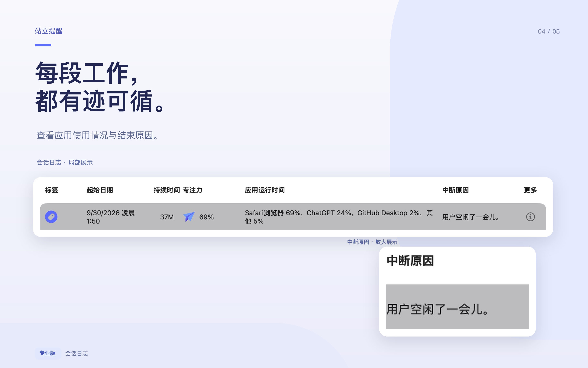588x368 pixels.
Task: Click the 中断原因 table column header
Action: tap(455, 190)
